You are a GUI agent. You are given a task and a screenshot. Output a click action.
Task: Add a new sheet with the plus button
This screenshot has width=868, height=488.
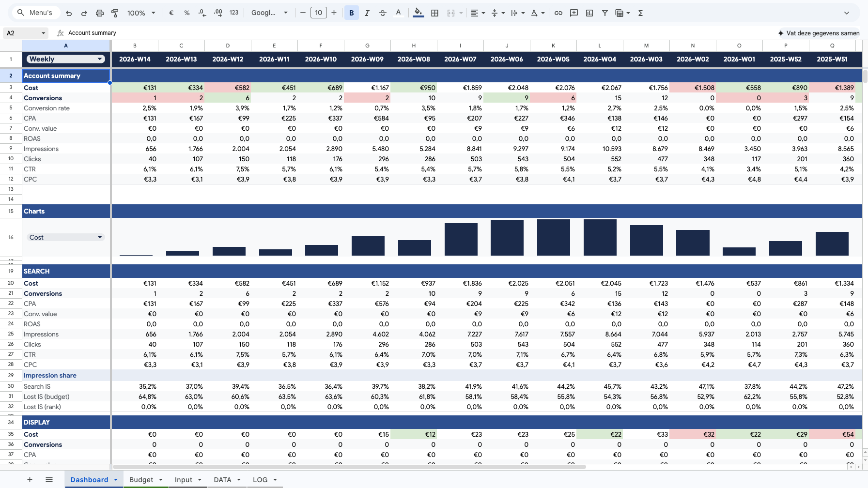coord(30,479)
